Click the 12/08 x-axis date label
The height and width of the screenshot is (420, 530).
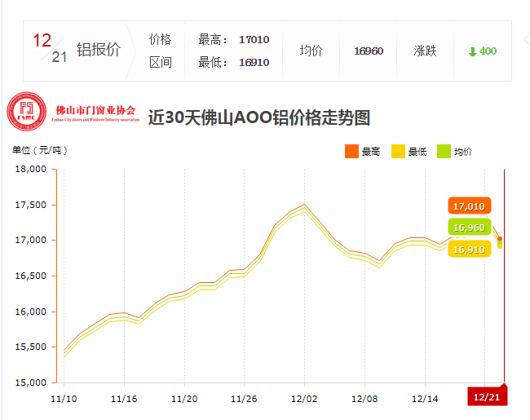[364, 399]
